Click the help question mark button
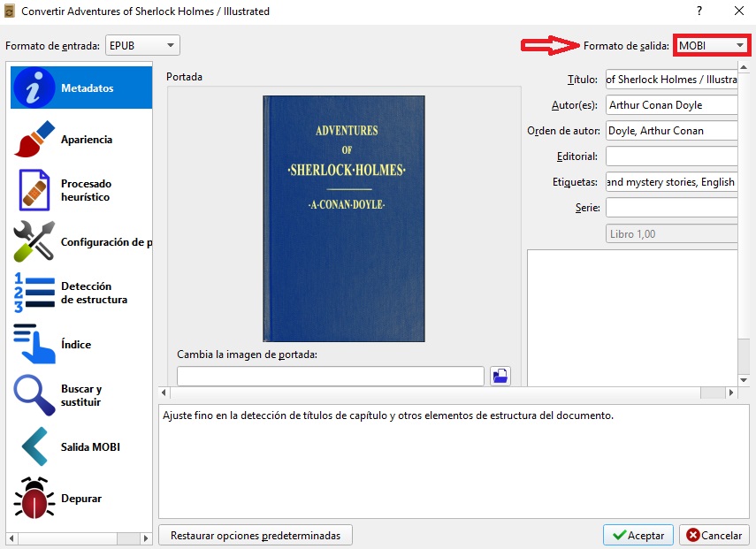The image size is (756, 549). (x=699, y=11)
